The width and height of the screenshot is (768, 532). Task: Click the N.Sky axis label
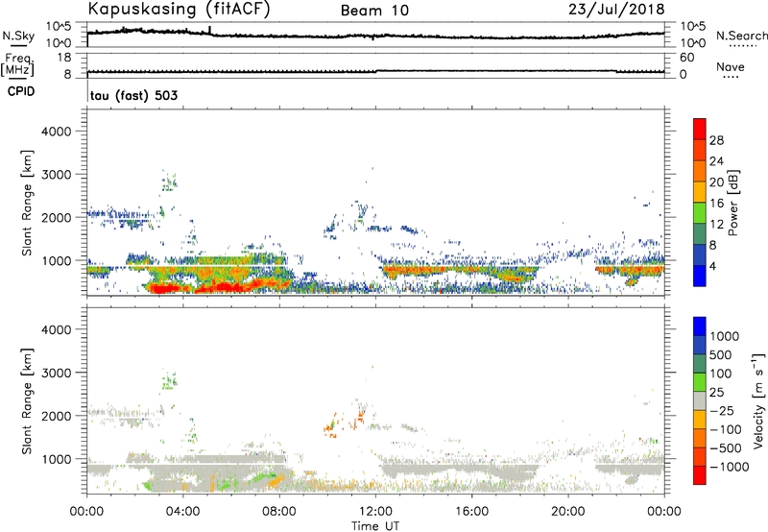point(18,36)
